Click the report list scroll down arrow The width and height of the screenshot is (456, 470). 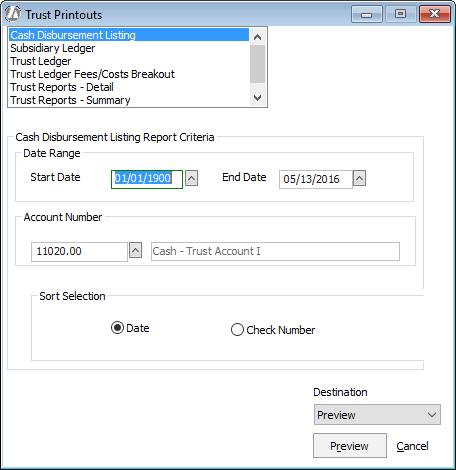[257, 98]
